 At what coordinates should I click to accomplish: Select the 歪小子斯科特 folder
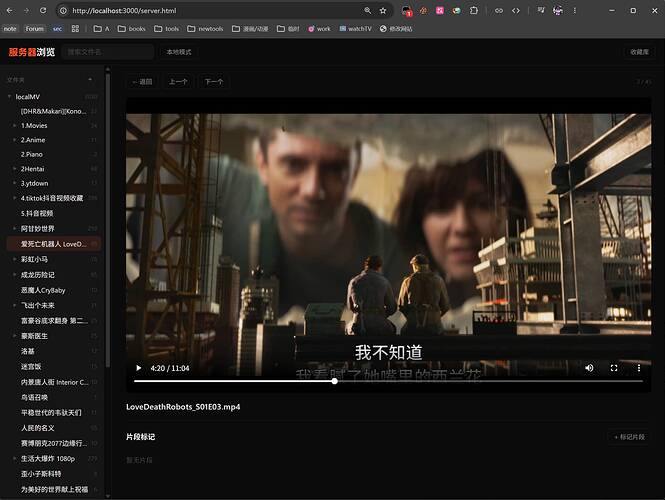(54, 474)
